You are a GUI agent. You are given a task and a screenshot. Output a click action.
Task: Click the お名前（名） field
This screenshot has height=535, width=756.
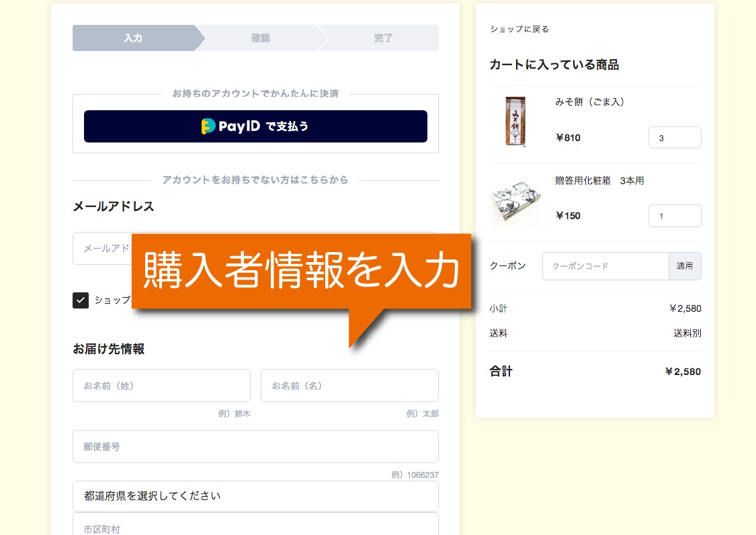349,385
